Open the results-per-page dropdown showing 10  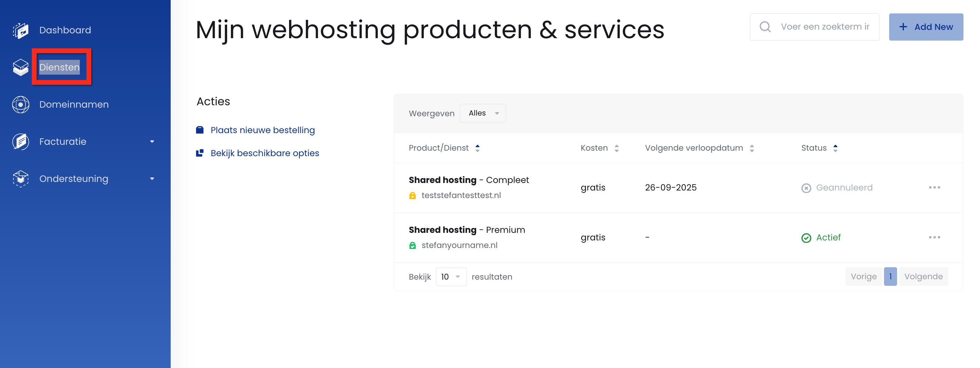(451, 277)
